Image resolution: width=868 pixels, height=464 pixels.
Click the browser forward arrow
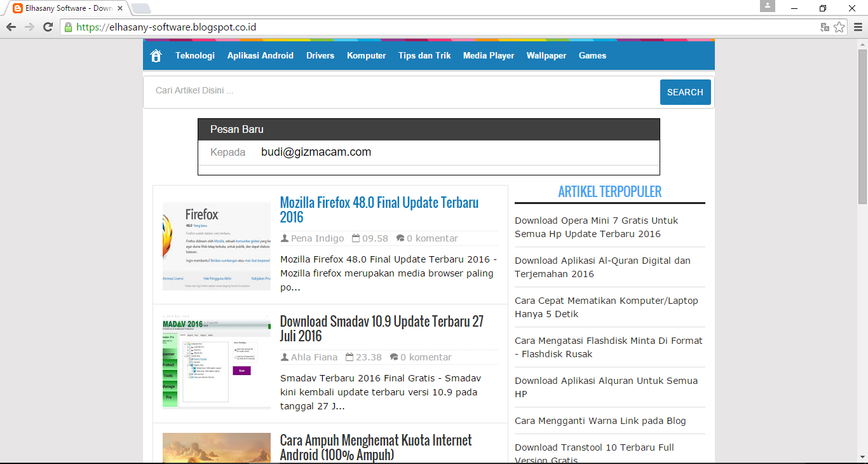[x=29, y=27]
